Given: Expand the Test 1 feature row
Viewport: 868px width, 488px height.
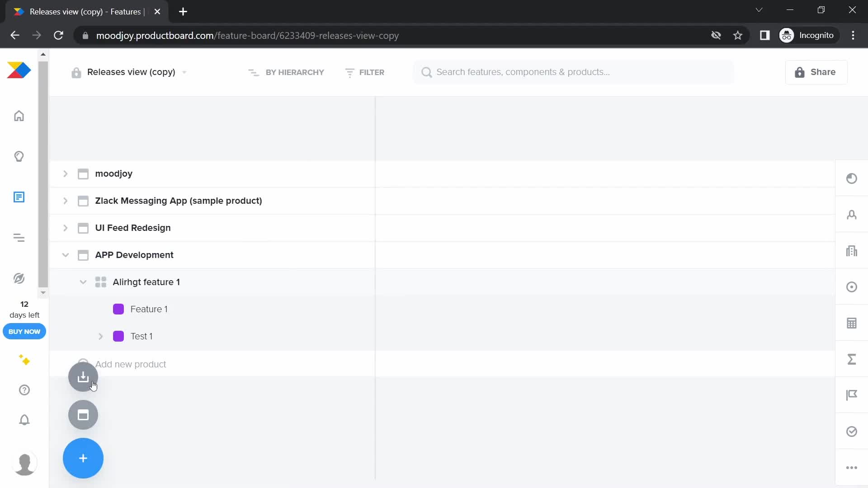Looking at the screenshot, I should [x=101, y=336].
